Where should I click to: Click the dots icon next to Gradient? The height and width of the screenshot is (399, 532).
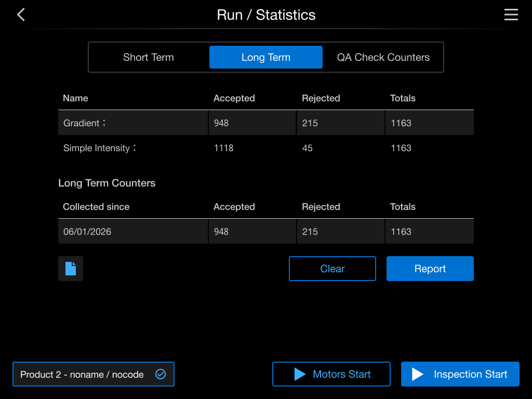coord(104,123)
